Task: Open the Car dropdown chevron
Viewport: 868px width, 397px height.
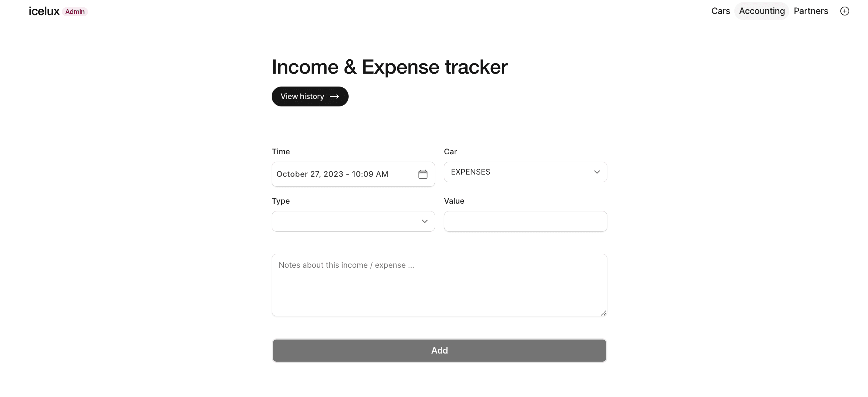Action: (x=597, y=172)
